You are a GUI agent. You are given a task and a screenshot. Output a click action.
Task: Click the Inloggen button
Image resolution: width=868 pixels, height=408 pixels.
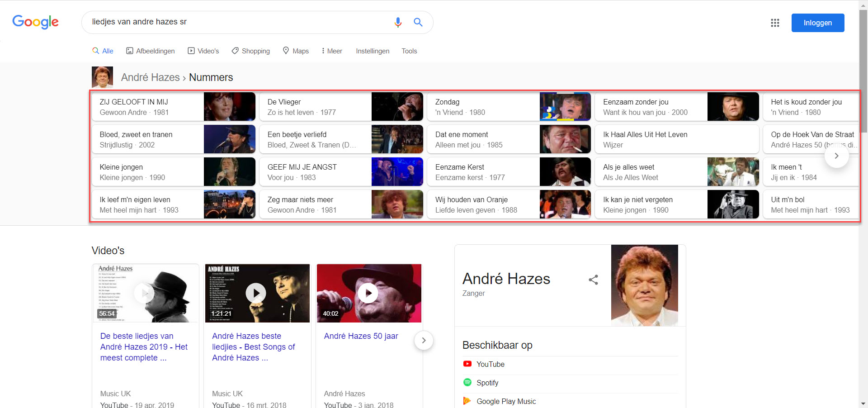tap(818, 23)
